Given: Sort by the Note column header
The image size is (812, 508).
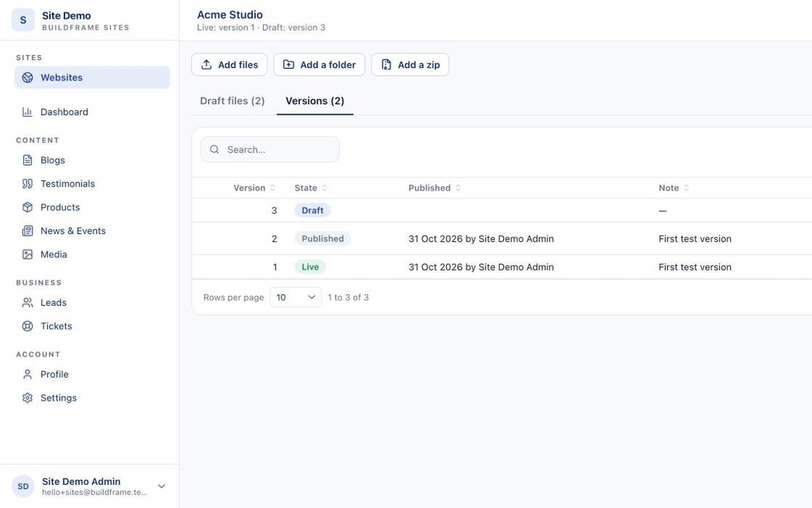Looking at the screenshot, I should [x=674, y=188].
